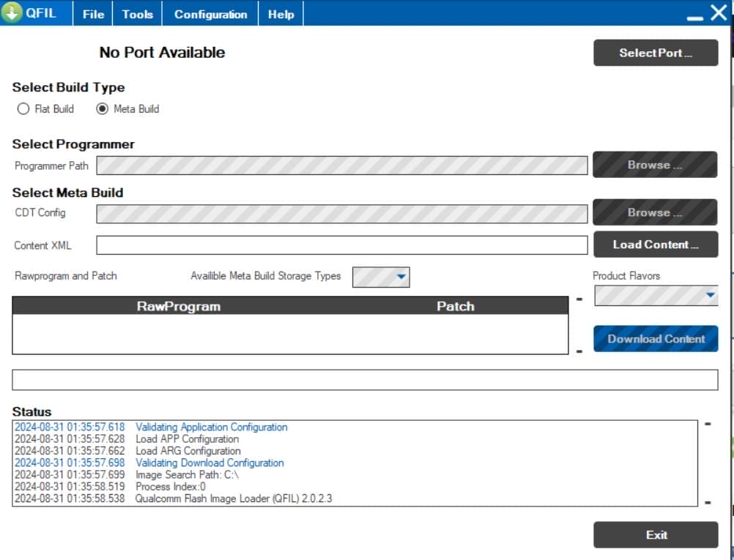Viewport: 734px width, 560px height.
Task: Click the download progress bar
Action: click(364, 380)
